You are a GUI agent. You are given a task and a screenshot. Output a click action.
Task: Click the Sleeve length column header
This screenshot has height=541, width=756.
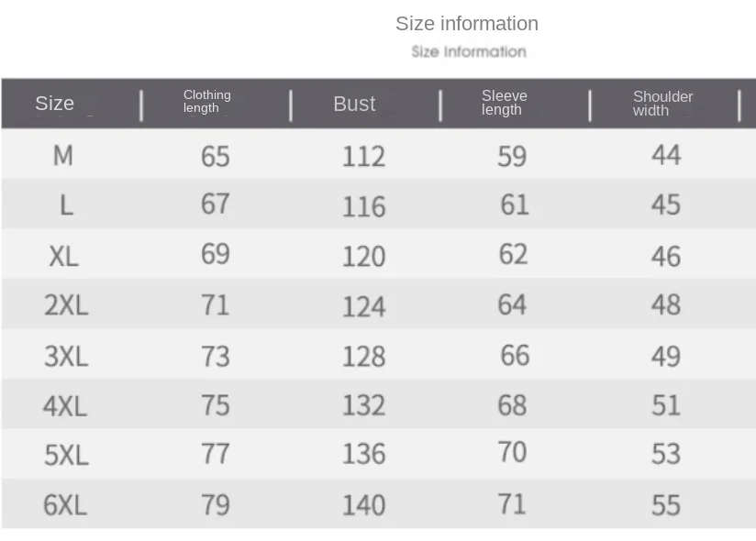pos(505,103)
